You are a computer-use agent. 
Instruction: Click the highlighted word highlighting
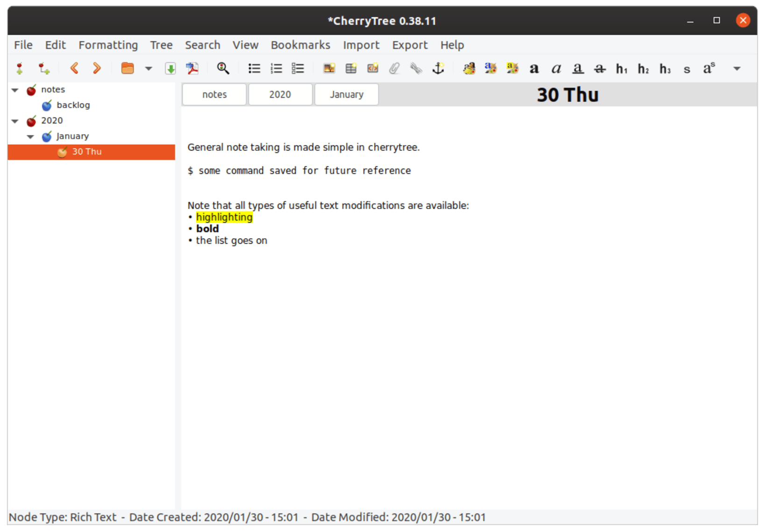(224, 217)
